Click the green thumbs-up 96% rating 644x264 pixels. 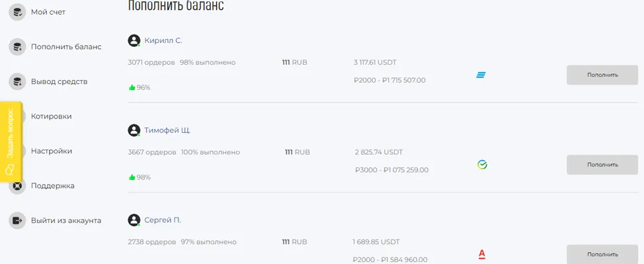click(x=140, y=87)
